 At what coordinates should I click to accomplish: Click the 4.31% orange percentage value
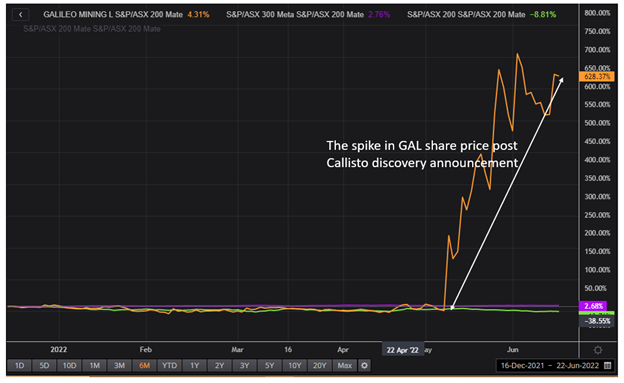pos(198,15)
